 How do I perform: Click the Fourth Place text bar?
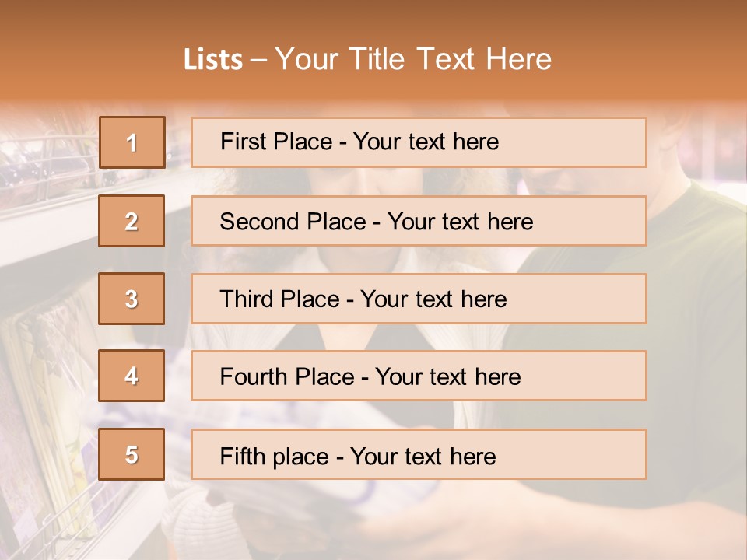419,376
